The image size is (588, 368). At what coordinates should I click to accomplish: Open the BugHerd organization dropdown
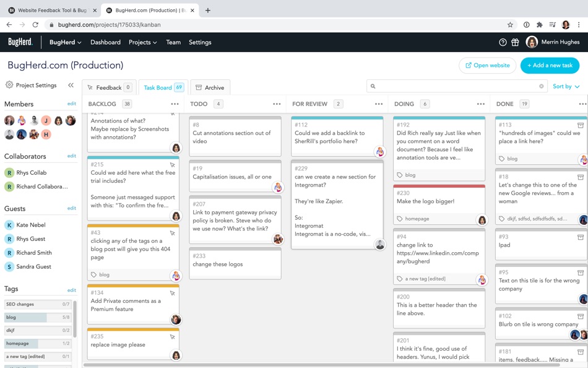65,42
